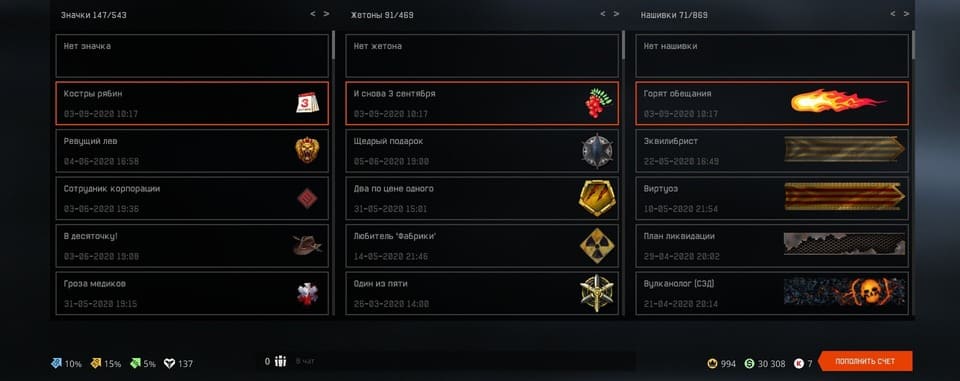
Task: Go to previous page of Жетоны
Action: [x=602, y=13]
